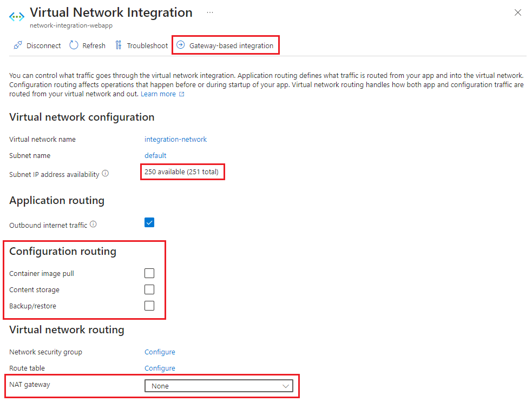Select Gateway-based integration toolbar action
The width and height of the screenshot is (532, 402).
226,45
